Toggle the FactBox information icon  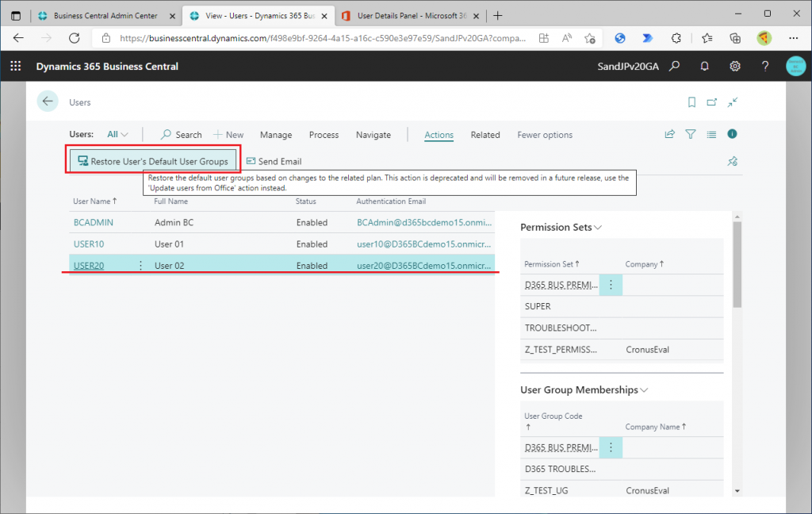(x=732, y=134)
